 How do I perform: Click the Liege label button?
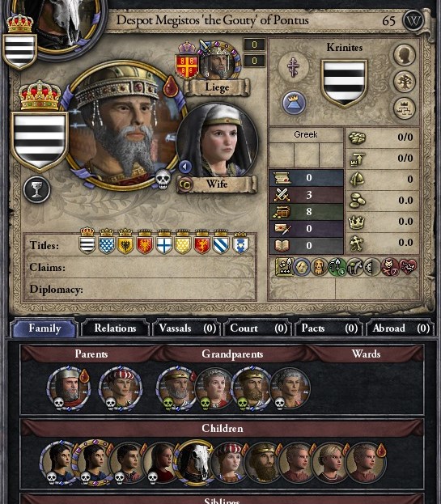[217, 87]
